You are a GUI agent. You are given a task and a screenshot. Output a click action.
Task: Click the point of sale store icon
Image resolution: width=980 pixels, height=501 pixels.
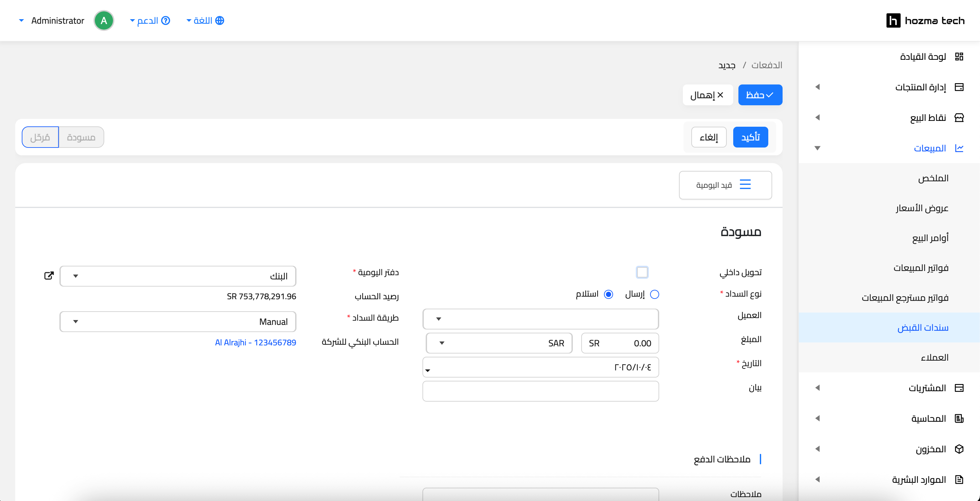(959, 118)
